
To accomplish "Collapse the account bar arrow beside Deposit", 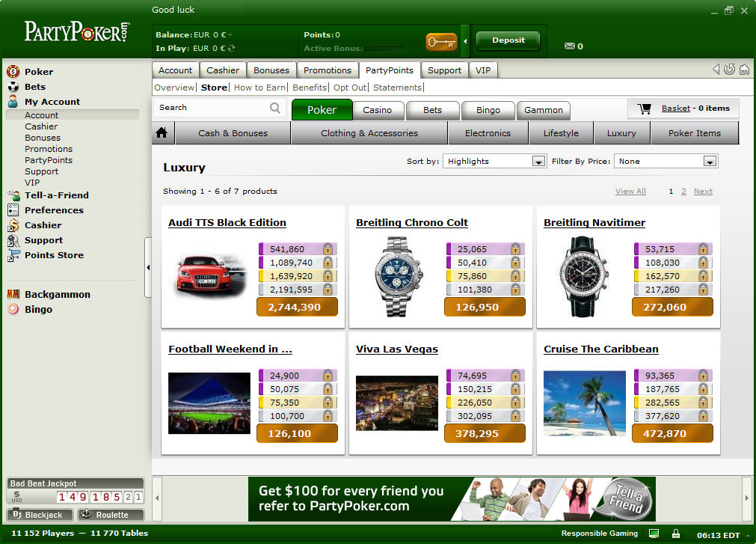I will (x=465, y=41).
